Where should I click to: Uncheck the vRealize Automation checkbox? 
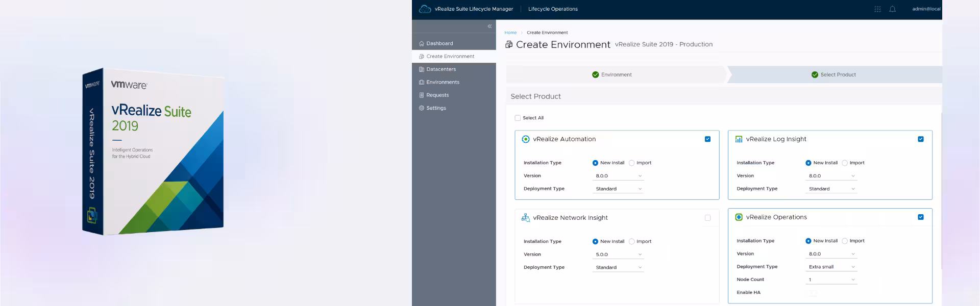(707, 139)
